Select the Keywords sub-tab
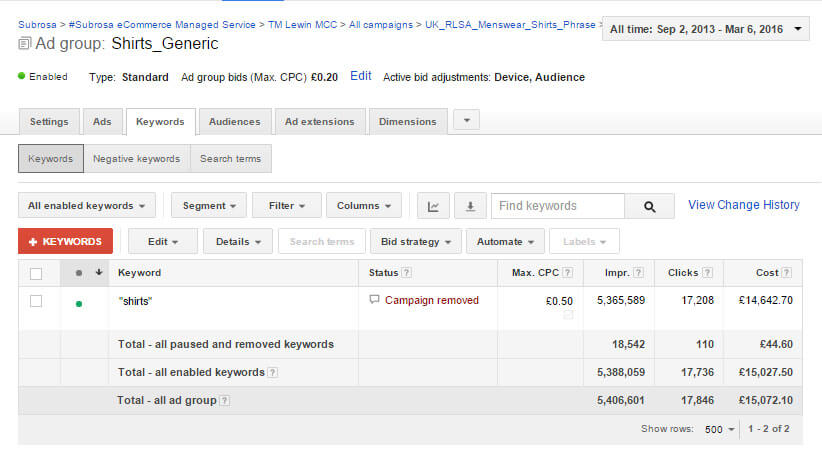Screen dimensions: 822x451 [x=51, y=158]
